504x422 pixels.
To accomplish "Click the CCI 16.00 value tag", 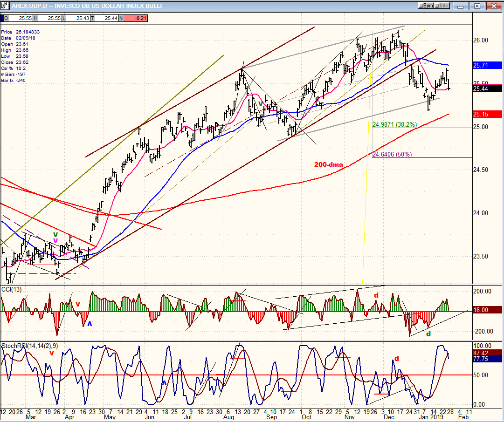I will pyautogui.click(x=487, y=310).
